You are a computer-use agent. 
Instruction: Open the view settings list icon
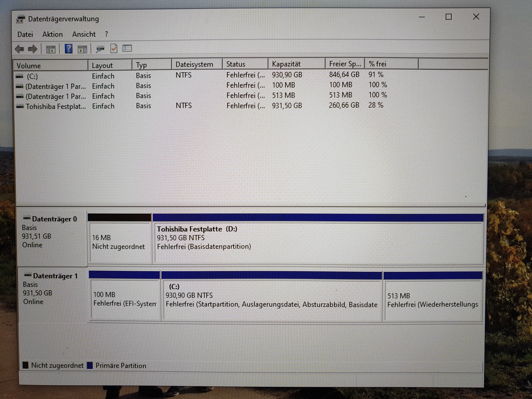[x=127, y=48]
